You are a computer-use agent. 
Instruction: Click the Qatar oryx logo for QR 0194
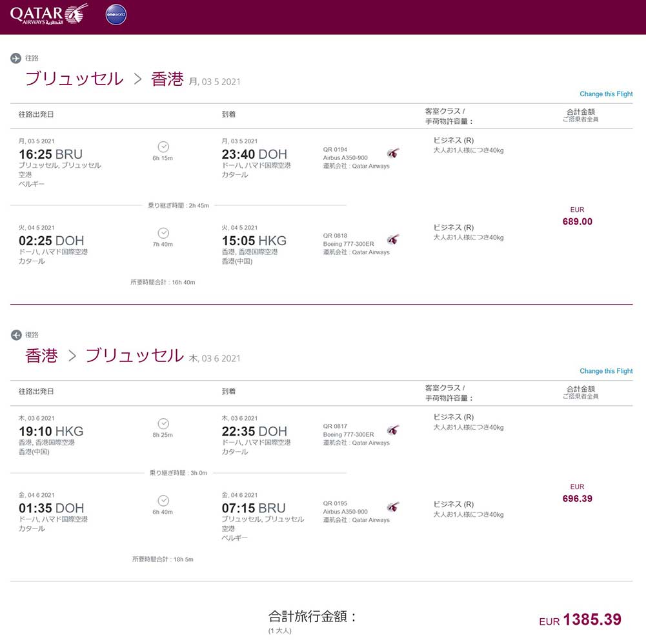tap(393, 153)
